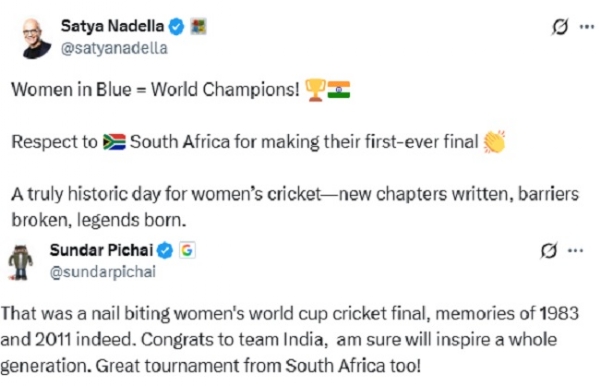Viewport: 600px width, 386px height.
Task: Click the Google affiliation badge icon
Action: [187, 251]
